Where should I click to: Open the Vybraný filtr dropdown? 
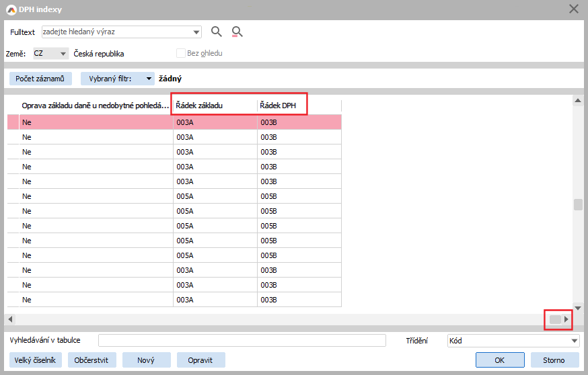pos(149,79)
